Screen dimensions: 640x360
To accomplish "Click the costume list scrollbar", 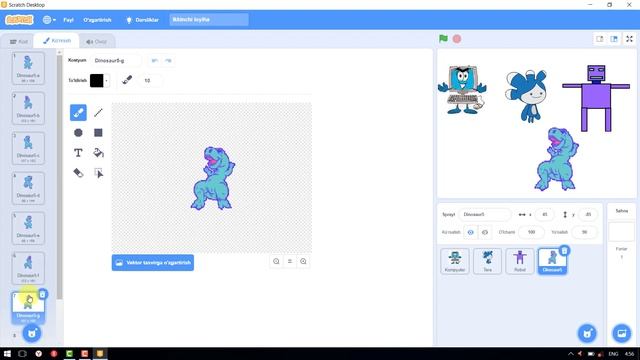I will point(60,176).
